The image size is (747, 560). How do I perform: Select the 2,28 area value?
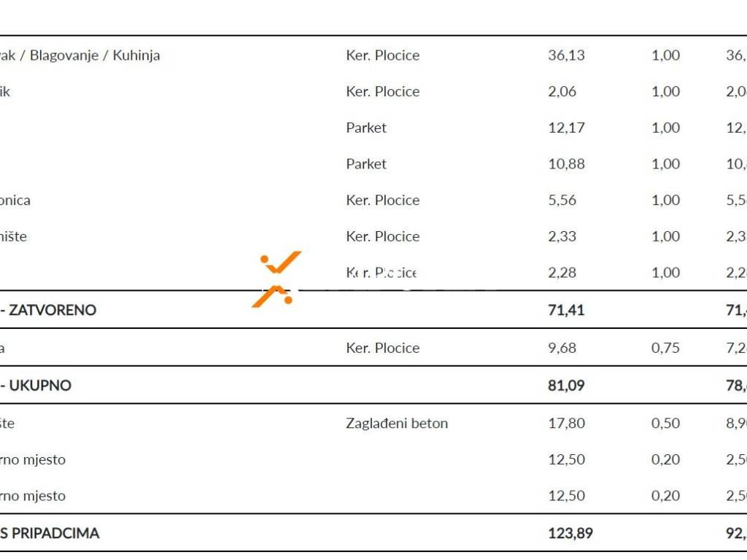click(x=562, y=273)
